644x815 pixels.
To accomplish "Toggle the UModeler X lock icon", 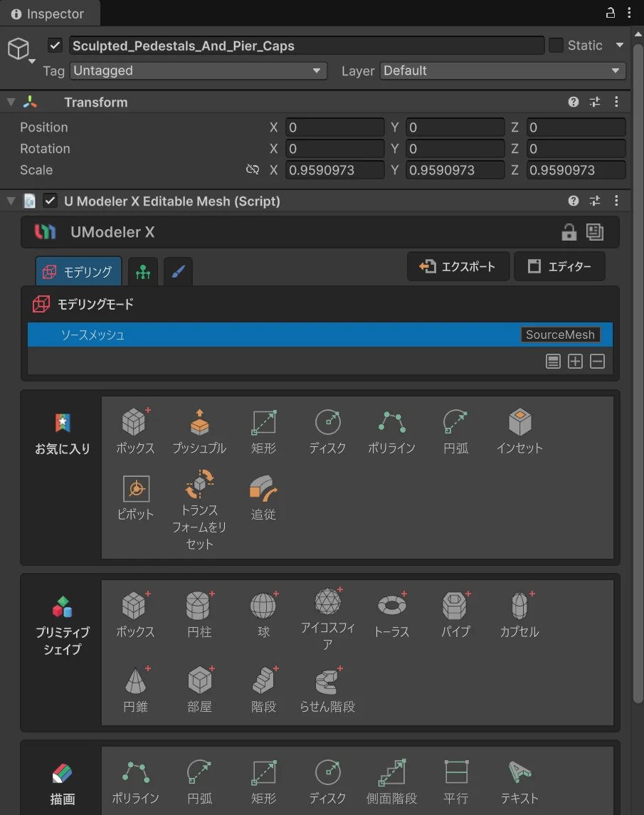I will 569,232.
